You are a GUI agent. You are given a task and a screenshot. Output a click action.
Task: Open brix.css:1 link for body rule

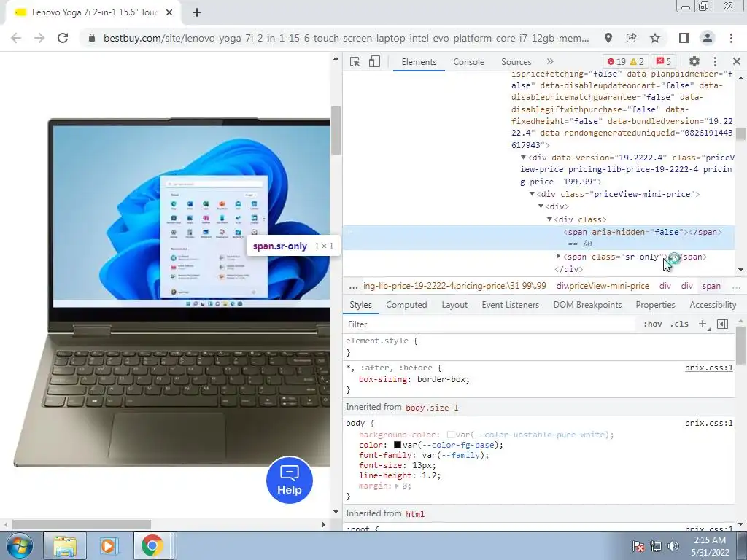pyautogui.click(x=708, y=423)
